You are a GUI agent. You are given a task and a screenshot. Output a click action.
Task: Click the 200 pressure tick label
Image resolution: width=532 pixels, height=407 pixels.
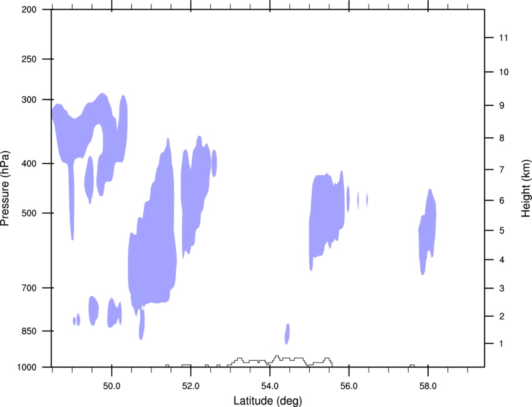point(29,9)
